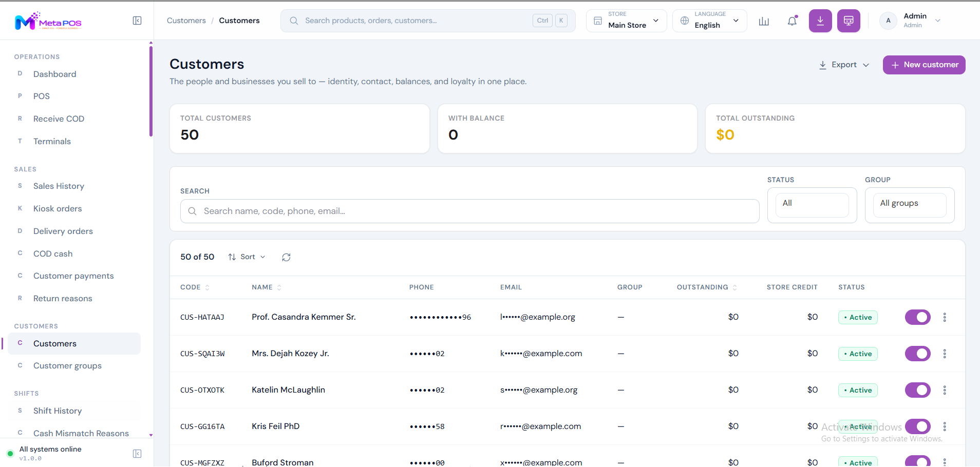Screen dimensions: 980x467
Task: Open Shift History
Action: (x=74, y=411)
